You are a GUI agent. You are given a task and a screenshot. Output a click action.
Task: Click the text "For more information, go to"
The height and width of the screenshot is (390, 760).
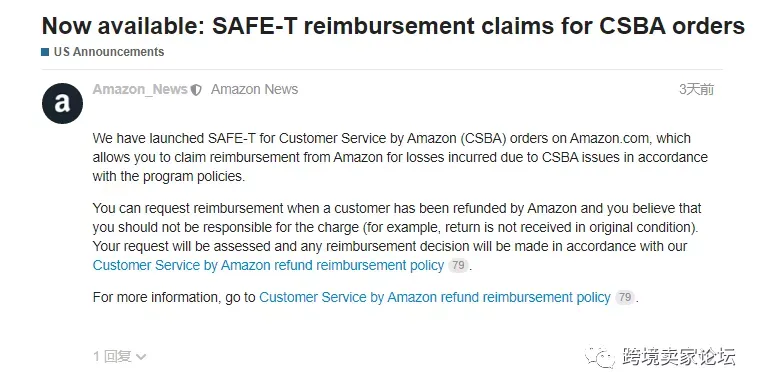tap(174, 297)
